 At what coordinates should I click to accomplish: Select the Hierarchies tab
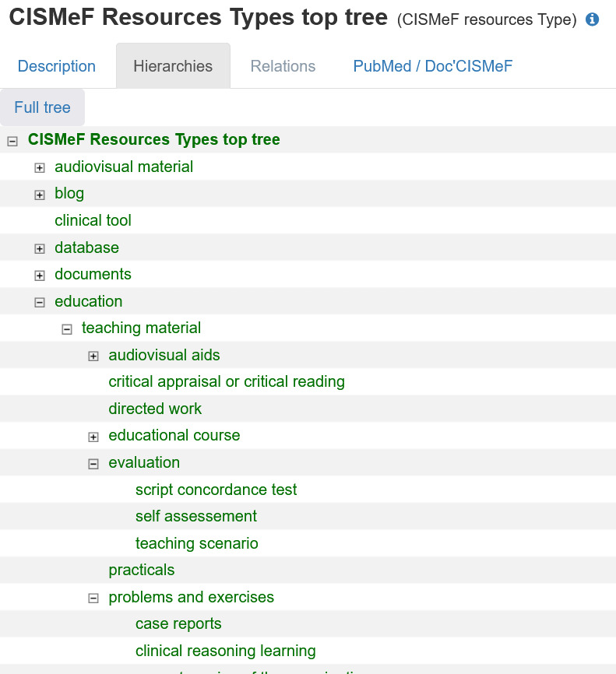173,66
